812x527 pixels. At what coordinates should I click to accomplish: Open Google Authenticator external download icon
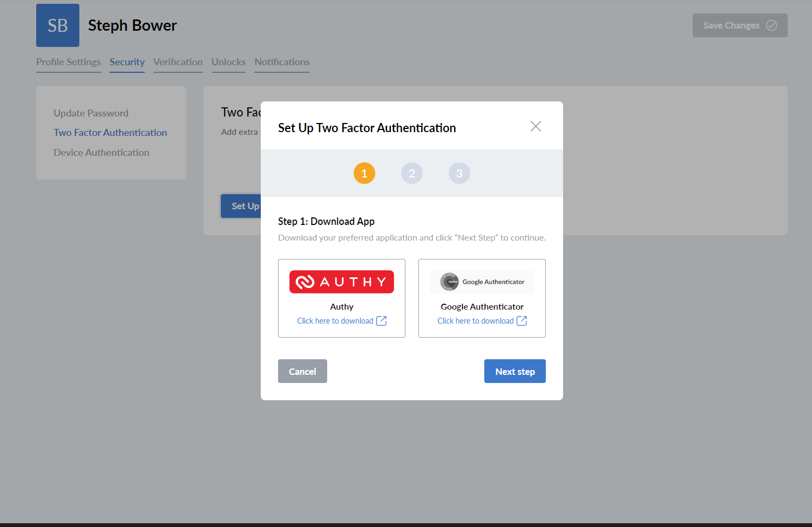point(522,321)
